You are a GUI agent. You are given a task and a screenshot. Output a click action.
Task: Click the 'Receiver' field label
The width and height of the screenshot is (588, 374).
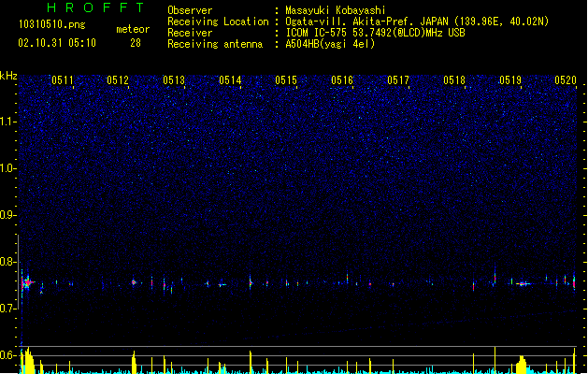click(190, 33)
